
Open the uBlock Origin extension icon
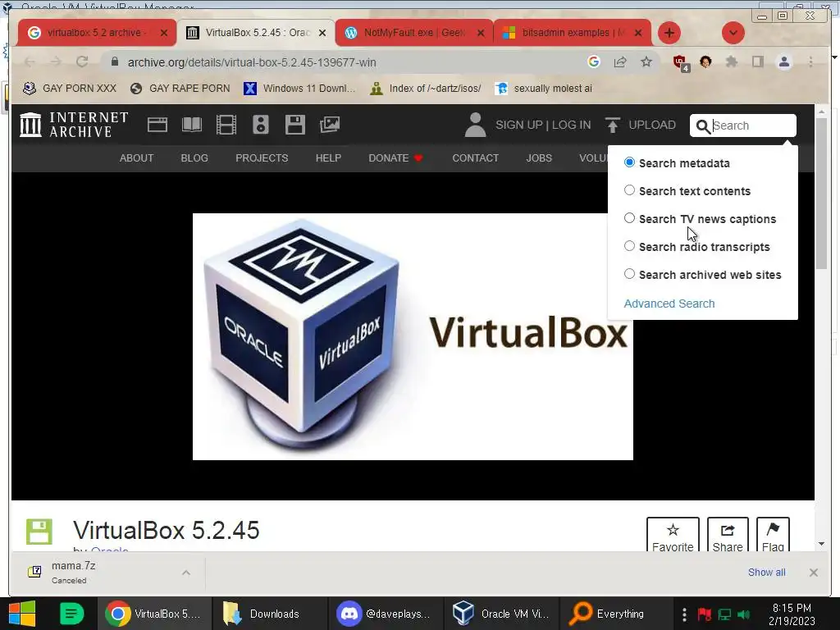680,63
